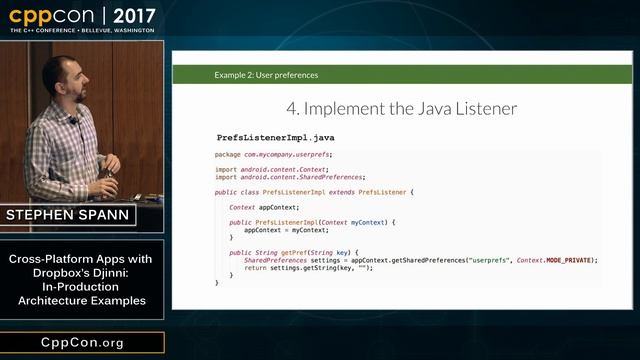Click the 'SharedPreferences settings' line

[421, 260]
